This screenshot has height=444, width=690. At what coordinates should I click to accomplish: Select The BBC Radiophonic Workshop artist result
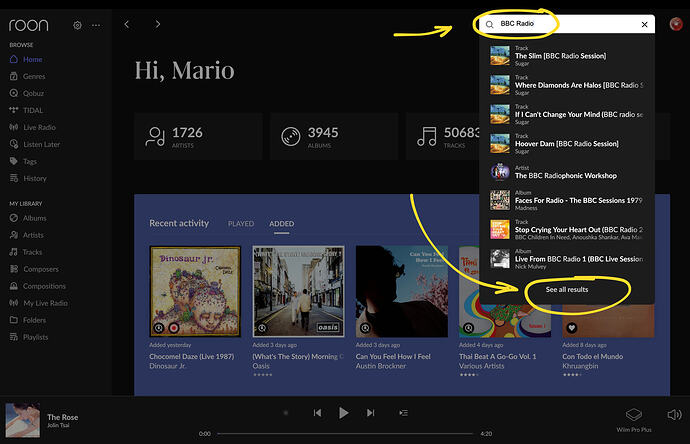tap(567, 172)
